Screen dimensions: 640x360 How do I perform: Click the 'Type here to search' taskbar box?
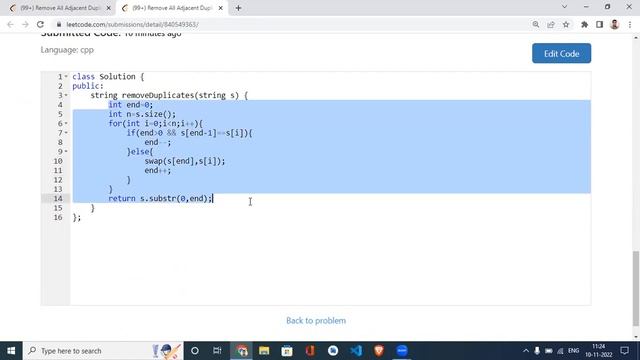point(103,351)
